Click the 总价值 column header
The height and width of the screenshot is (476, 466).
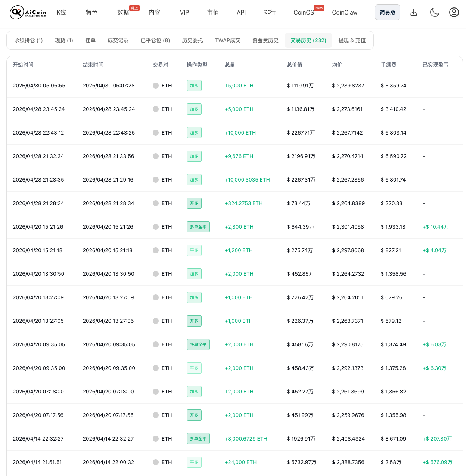(295, 65)
